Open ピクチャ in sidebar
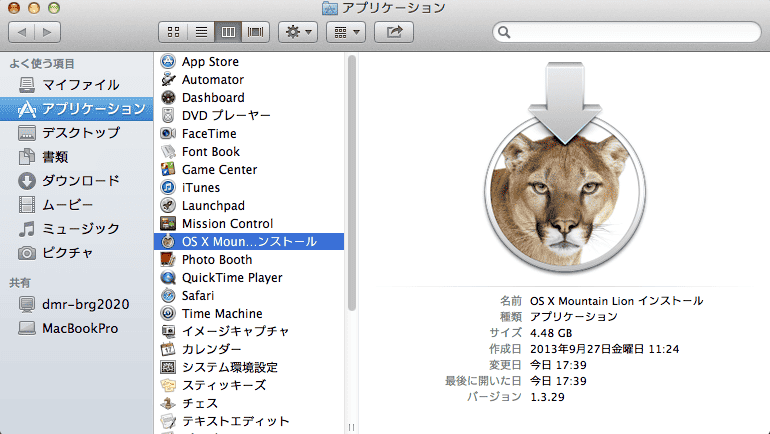Viewport: 770px width, 434px height. click(x=77, y=253)
